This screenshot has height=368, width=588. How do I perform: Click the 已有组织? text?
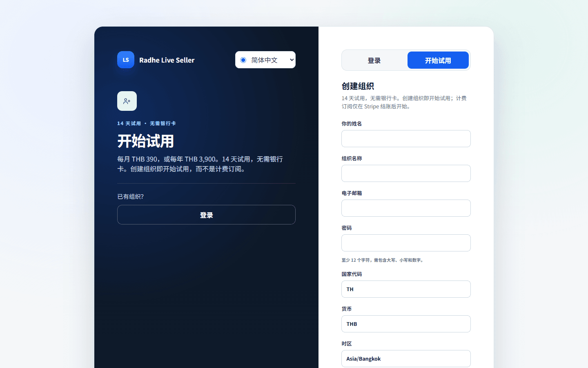coord(130,197)
